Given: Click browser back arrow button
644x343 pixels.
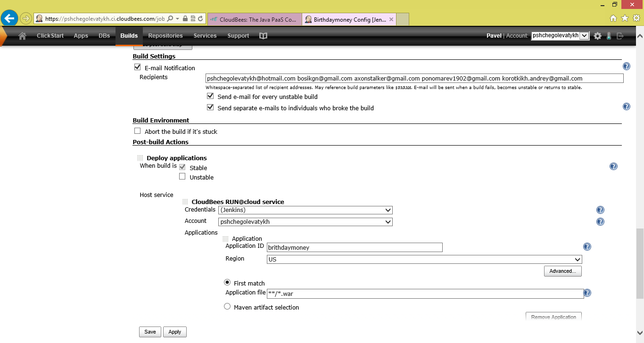Looking at the screenshot, I should [x=9, y=18].
